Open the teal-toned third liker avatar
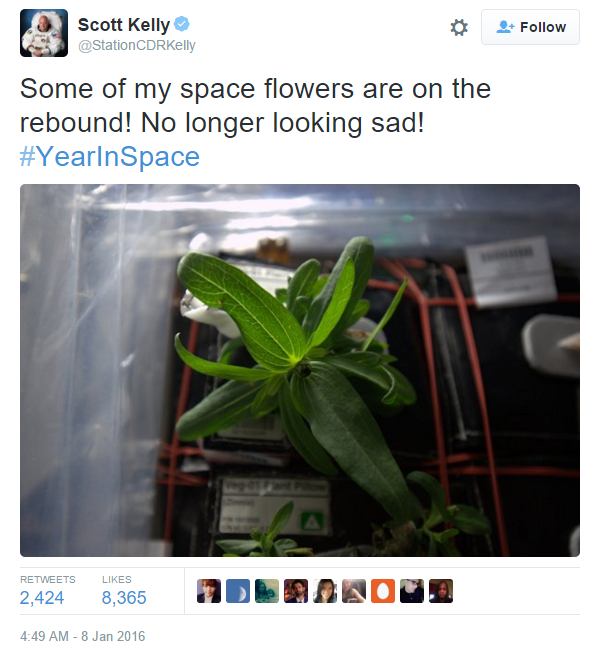The height and width of the screenshot is (660, 612). 267,591
